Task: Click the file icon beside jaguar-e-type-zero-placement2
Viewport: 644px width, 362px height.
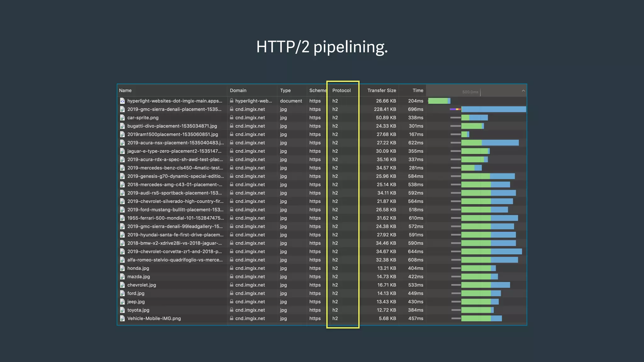Action: [122, 151]
